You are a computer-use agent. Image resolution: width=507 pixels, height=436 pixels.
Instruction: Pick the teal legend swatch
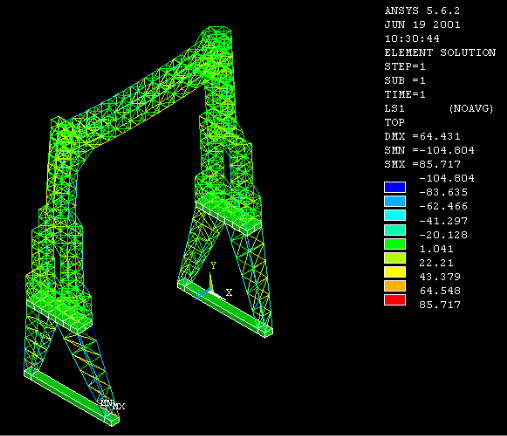point(395,230)
